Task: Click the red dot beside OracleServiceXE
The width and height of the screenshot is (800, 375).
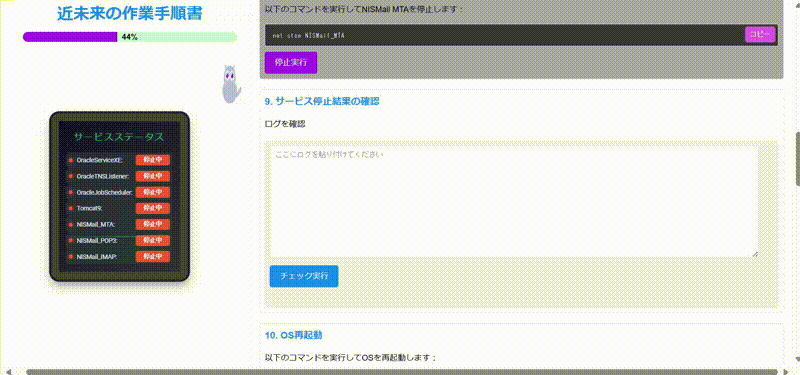Action: (71, 160)
